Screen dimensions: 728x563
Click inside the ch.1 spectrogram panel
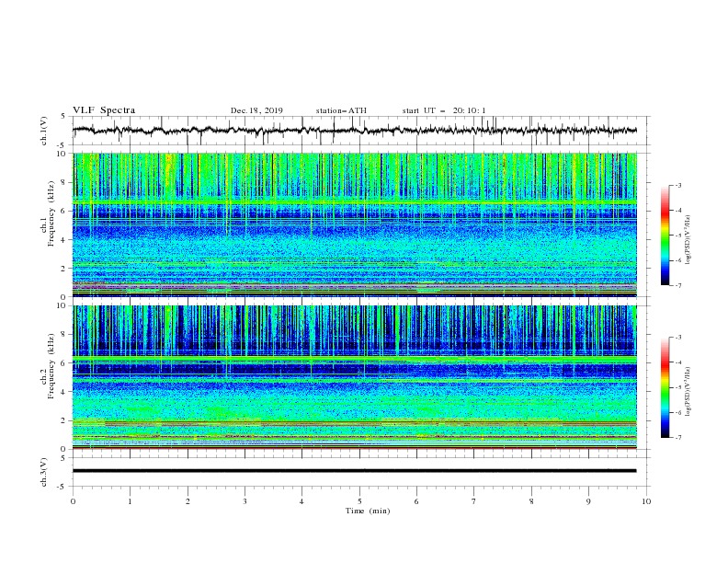pos(354,224)
